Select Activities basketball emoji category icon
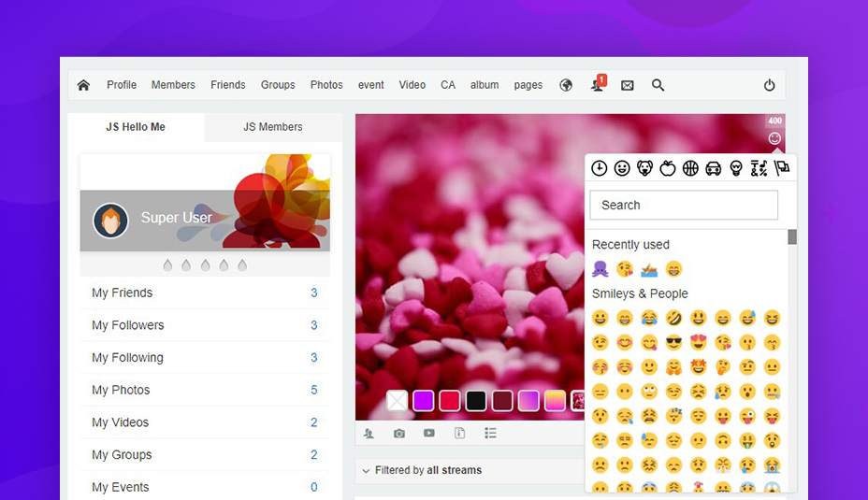This screenshot has width=868, height=500. click(690, 168)
